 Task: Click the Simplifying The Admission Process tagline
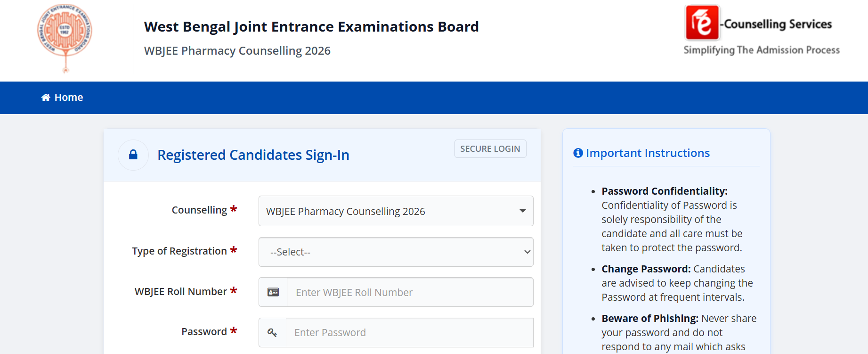click(x=762, y=50)
